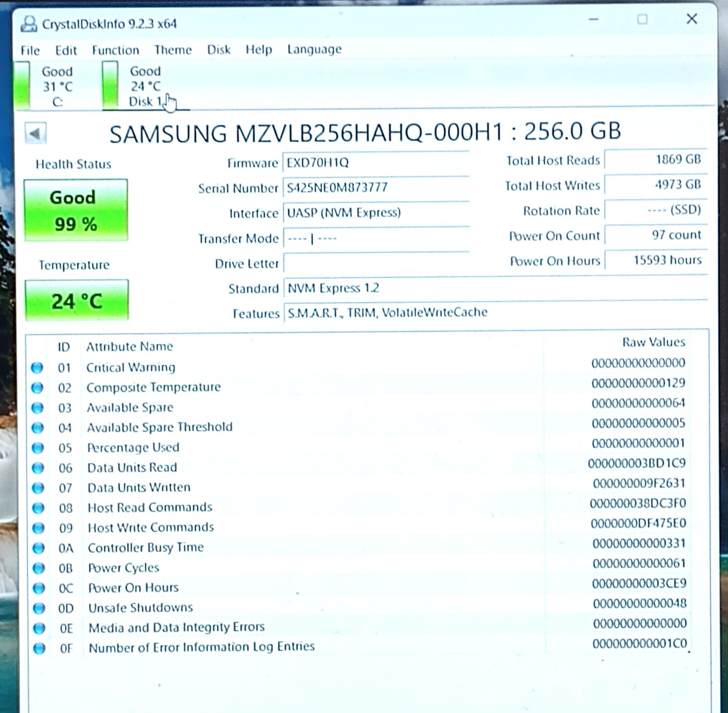Open the Theme menu
The image size is (728, 713).
click(x=173, y=49)
